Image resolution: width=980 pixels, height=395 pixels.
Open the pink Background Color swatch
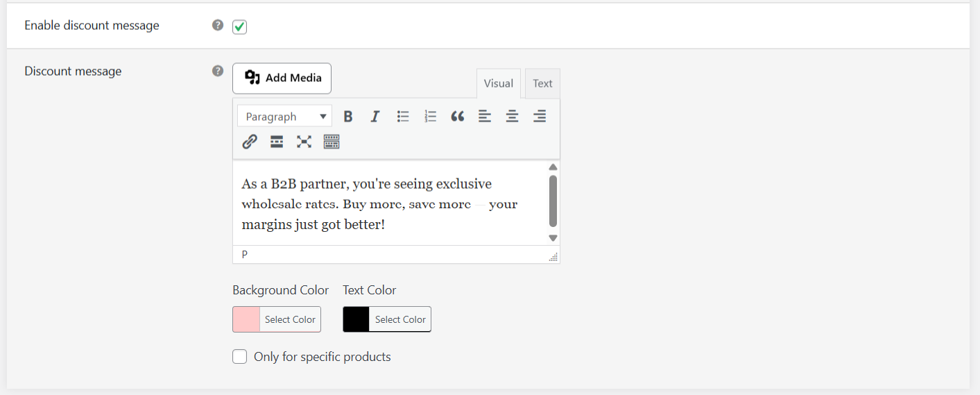pyautogui.click(x=246, y=319)
